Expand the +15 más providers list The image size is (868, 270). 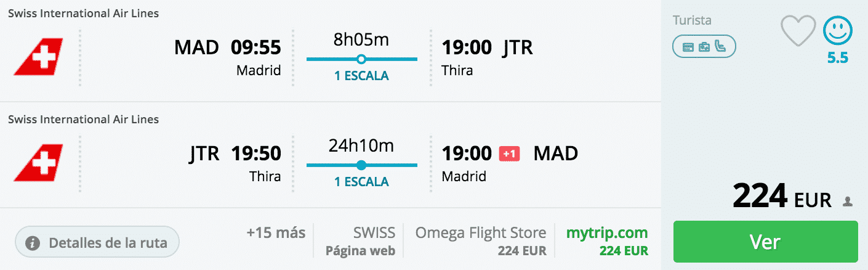pyautogui.click(x=276, y=233)
